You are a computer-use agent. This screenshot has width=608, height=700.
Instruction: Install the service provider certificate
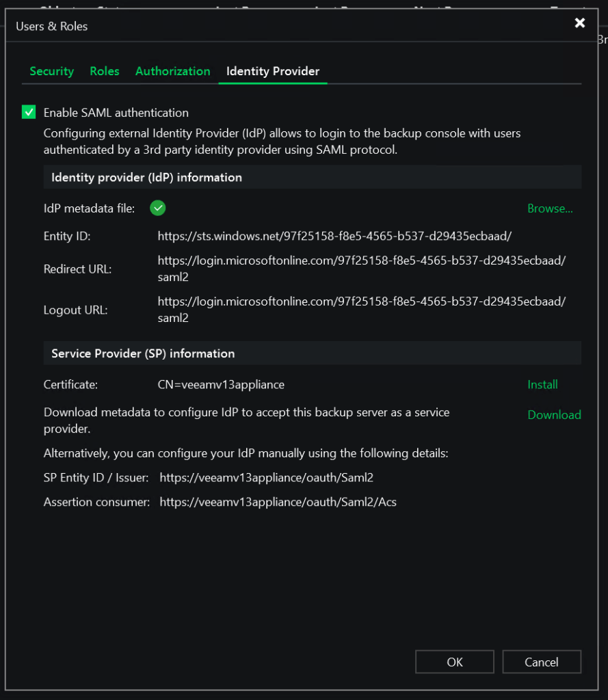542,385
